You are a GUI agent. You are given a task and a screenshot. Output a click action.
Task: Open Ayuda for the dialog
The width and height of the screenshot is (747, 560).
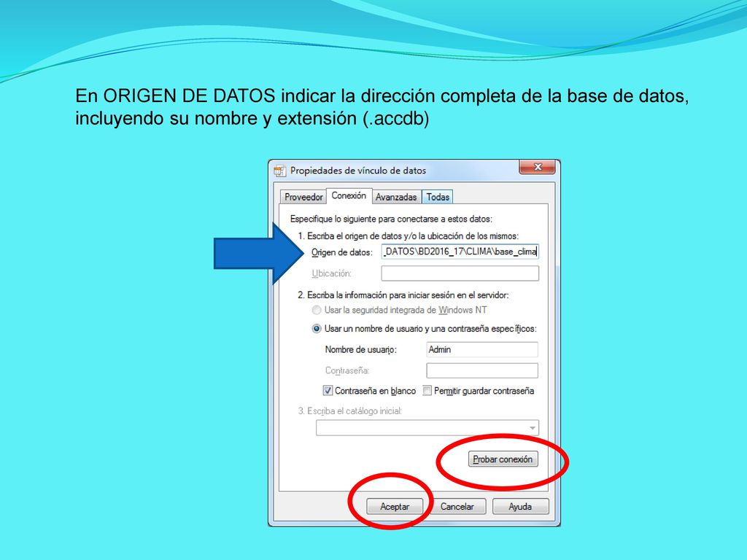(x=520, y=506)
